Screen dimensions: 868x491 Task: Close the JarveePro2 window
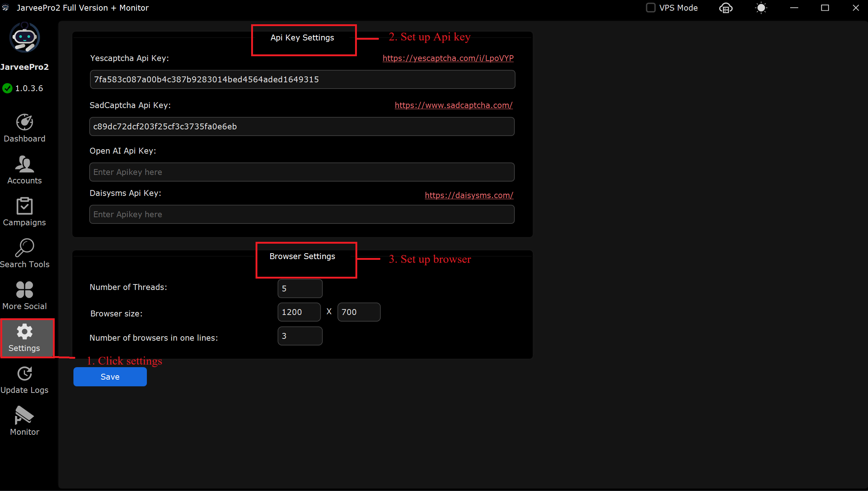(856, 8)
